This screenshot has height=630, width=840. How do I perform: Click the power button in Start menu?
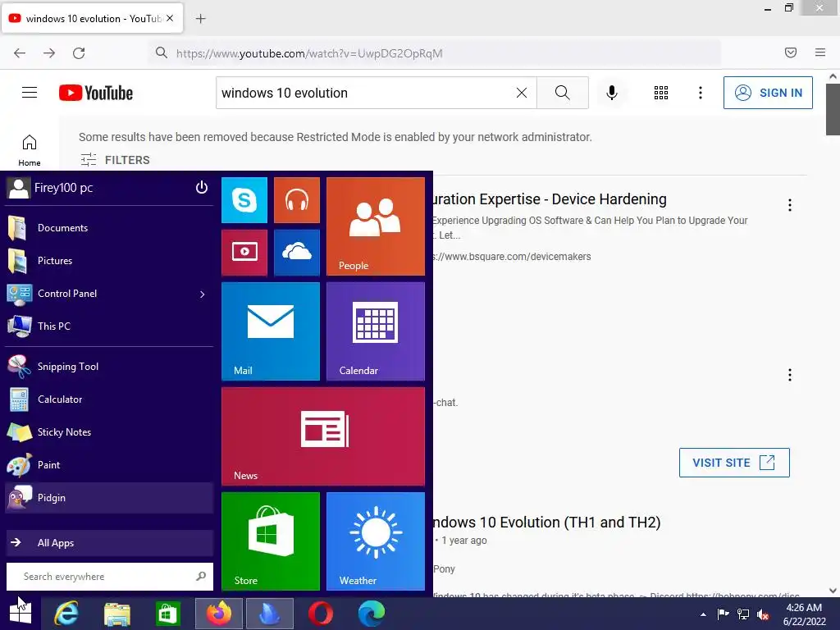click(202, 188)
